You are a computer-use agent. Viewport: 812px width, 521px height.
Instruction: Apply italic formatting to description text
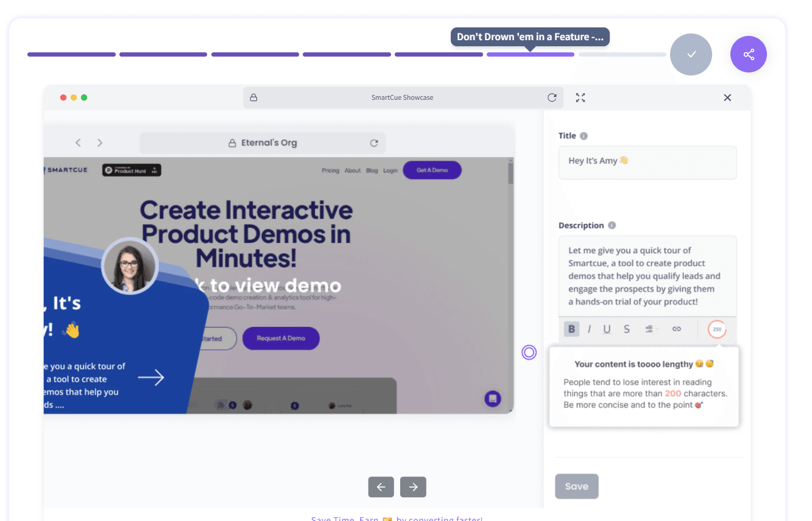click(589, 329)
